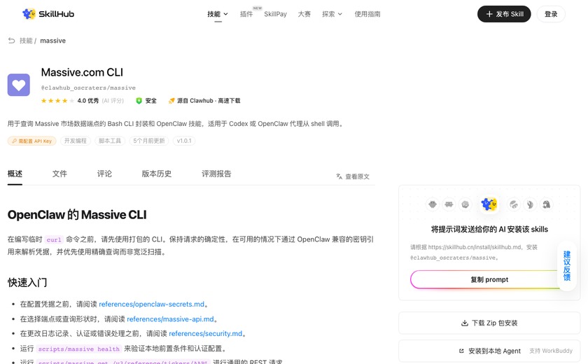588x364 pixels.
Task: Click the purple heart skill icon
Action: [x=19, y=85]
